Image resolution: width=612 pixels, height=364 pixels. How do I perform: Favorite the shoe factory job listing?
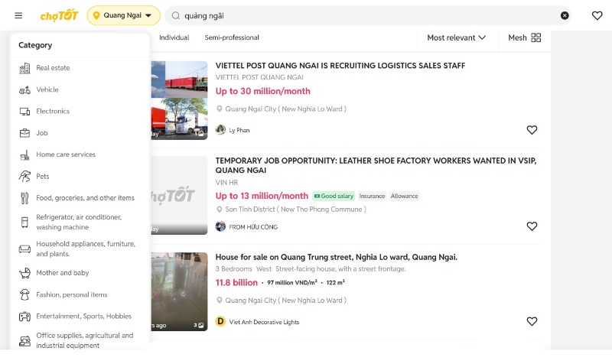532,226
